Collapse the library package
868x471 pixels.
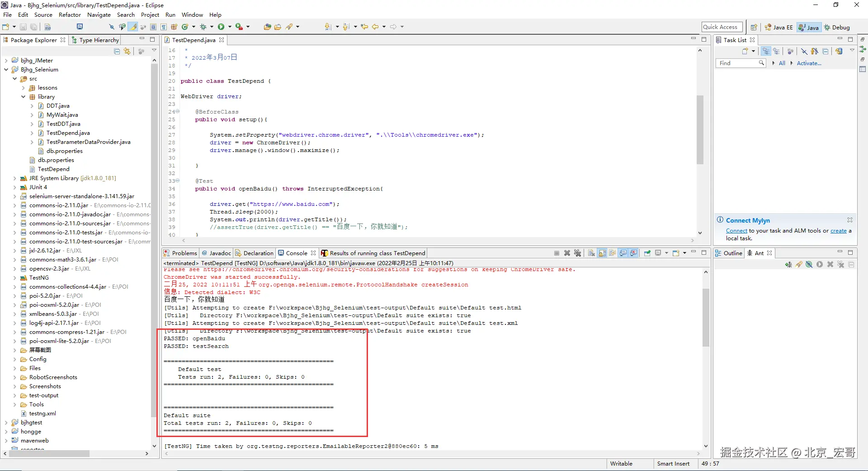pos(23,96)
